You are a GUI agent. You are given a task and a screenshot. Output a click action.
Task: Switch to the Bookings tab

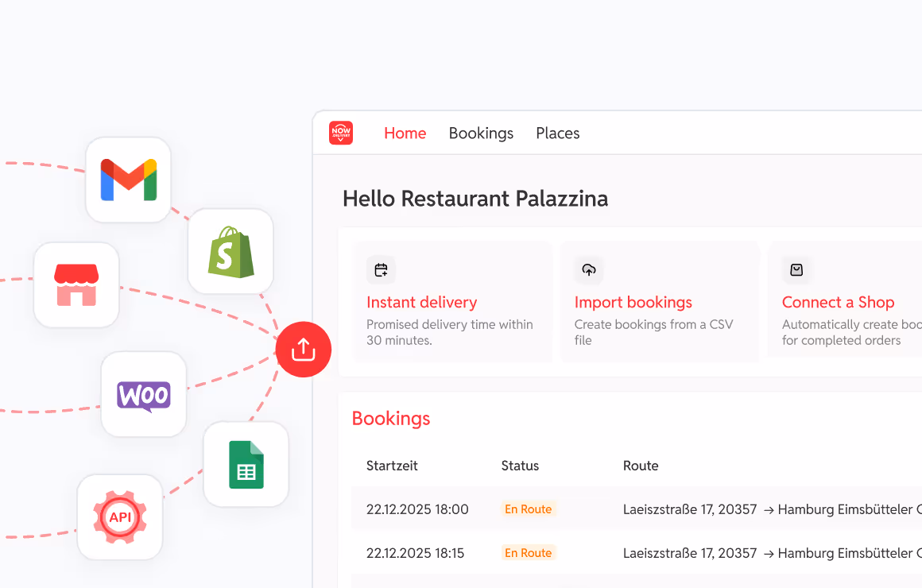coord(481,133)
